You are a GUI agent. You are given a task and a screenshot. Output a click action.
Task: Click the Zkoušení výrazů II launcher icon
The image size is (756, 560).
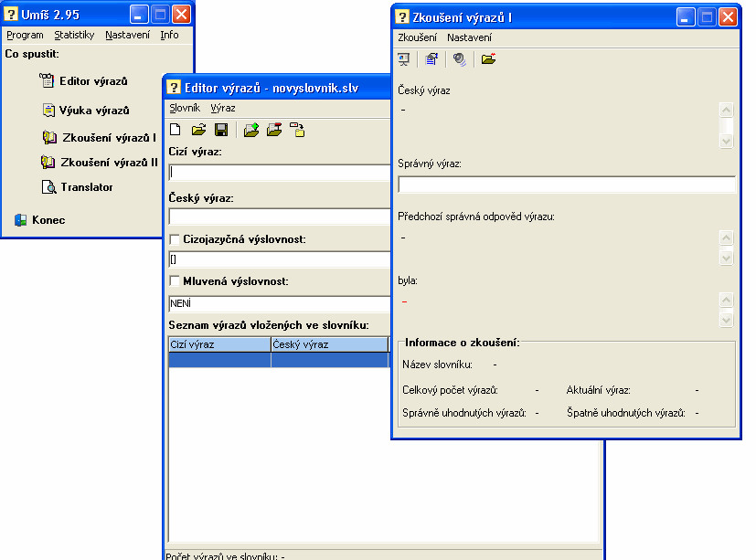(x=48, y=162)
